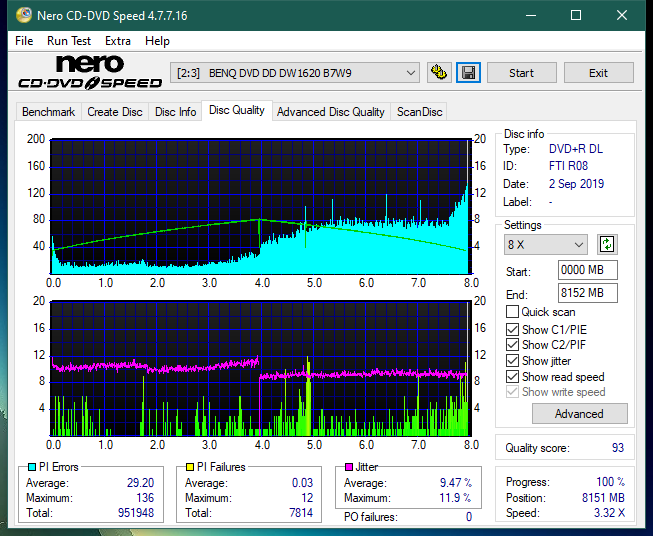Click the greyed-out Show write speed checkbox
Screen dimensions: 653x536
(x=512, y=392)
